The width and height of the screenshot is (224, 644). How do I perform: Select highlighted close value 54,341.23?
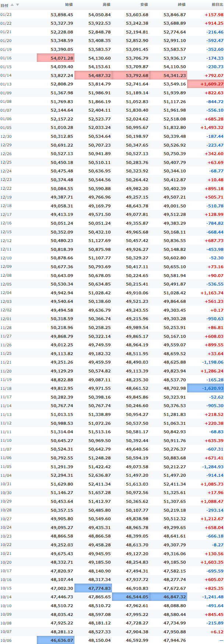168,75
